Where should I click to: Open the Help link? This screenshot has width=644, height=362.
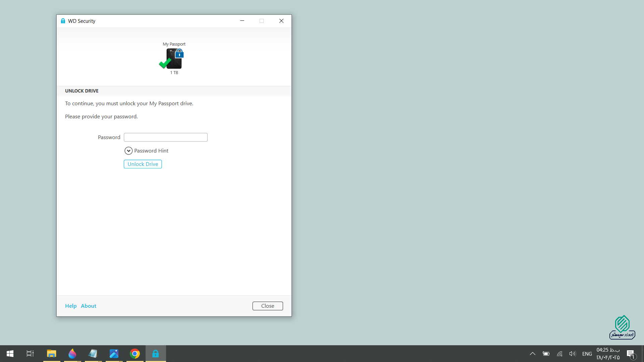(x=71, y=306)
